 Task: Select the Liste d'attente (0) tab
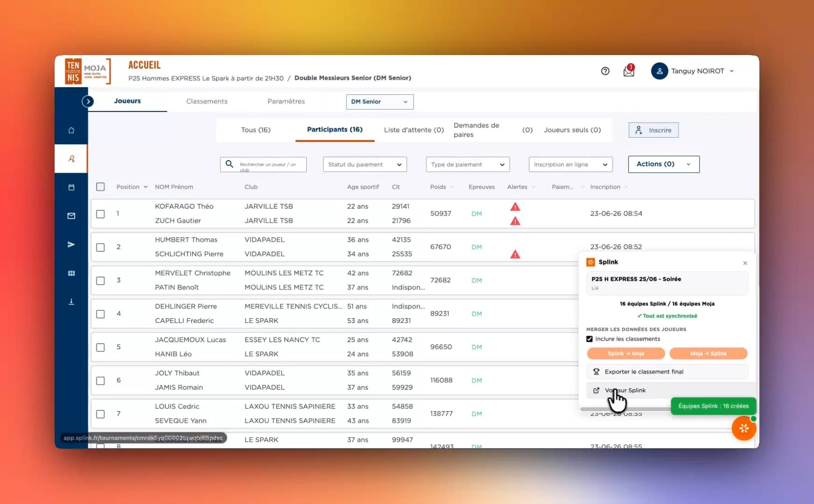[414, 130]
